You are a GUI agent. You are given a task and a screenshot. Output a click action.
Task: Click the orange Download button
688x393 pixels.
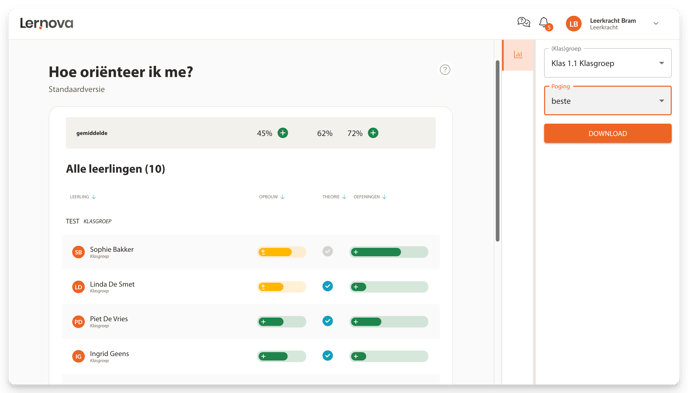point(608,133)
